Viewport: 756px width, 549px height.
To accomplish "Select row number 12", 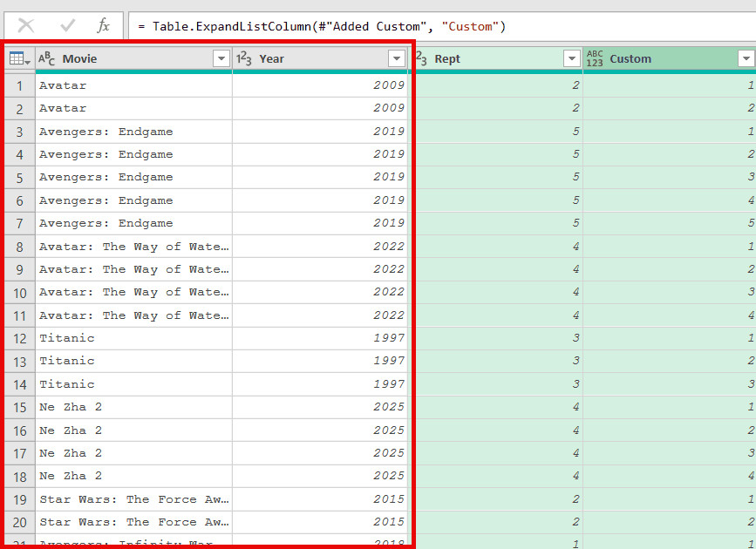I will pyautogui.click(x=19, y=338).
